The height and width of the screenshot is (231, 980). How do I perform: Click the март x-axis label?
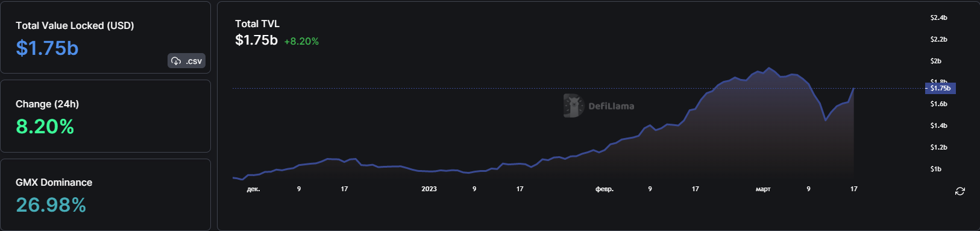coord(763,189)
